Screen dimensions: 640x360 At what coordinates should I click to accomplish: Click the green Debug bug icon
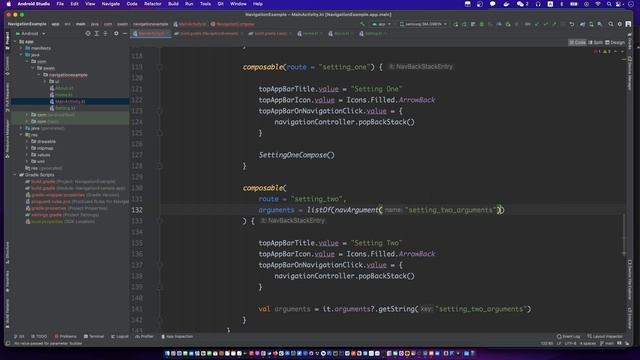coord(482,24)
